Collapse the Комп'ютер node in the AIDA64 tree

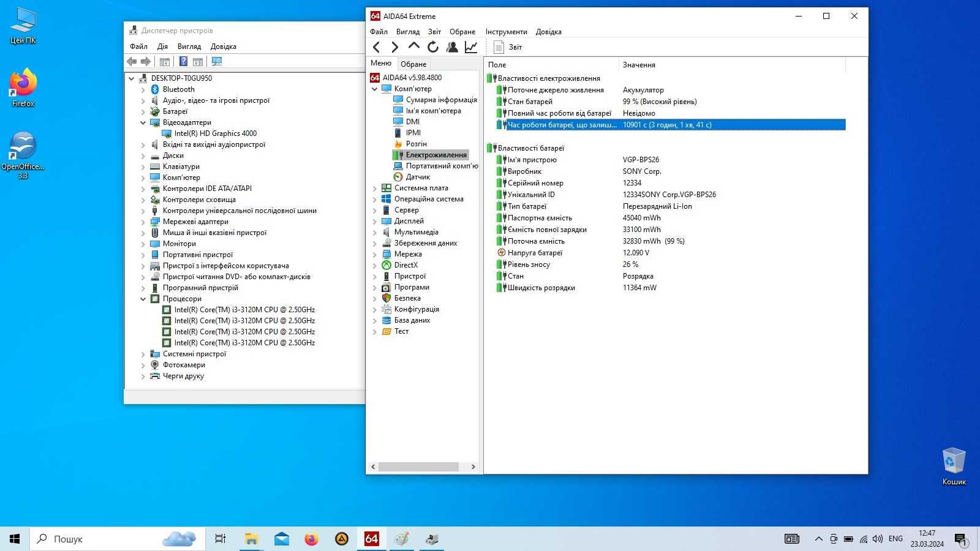pos(375,89)
